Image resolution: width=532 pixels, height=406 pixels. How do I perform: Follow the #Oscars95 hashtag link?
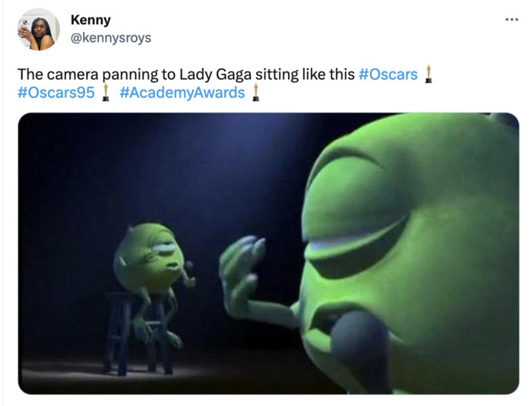tap(56, 93)
